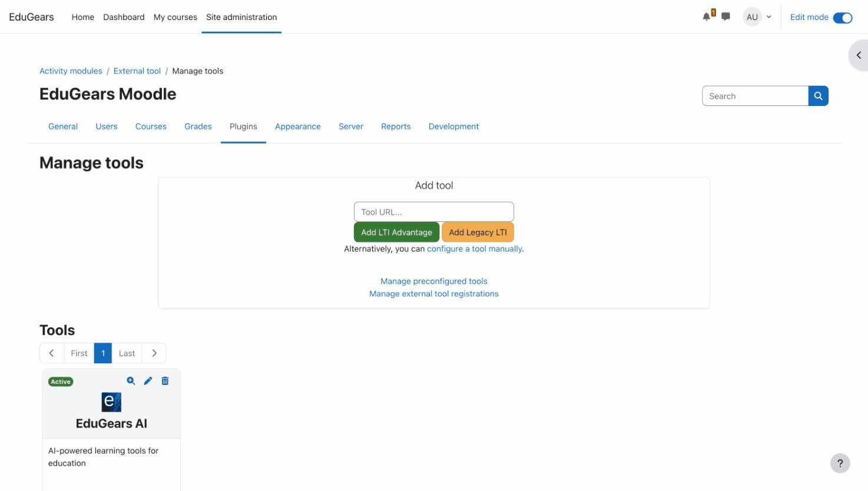Viewport: 868px width, 491px height.
Task: Open Manage preconfigured tools link
Action: [x=433, y=281]
